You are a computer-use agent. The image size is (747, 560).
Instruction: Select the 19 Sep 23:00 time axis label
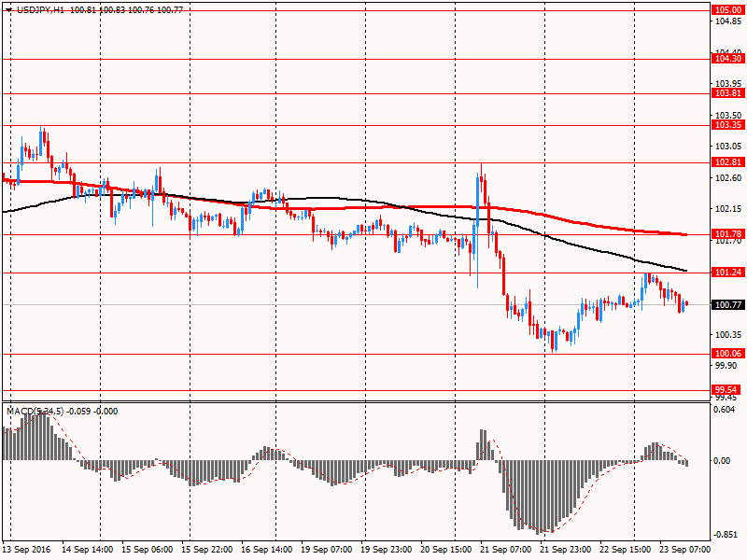(x=386, y=550)
